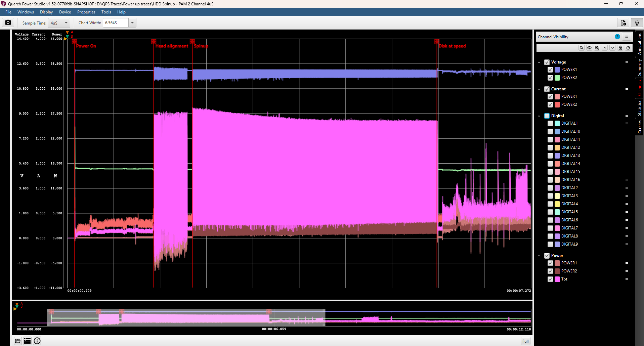Select the Head alignment annotation marker
This screenshot has width=644, height=346.
click(x=154, y=42)
